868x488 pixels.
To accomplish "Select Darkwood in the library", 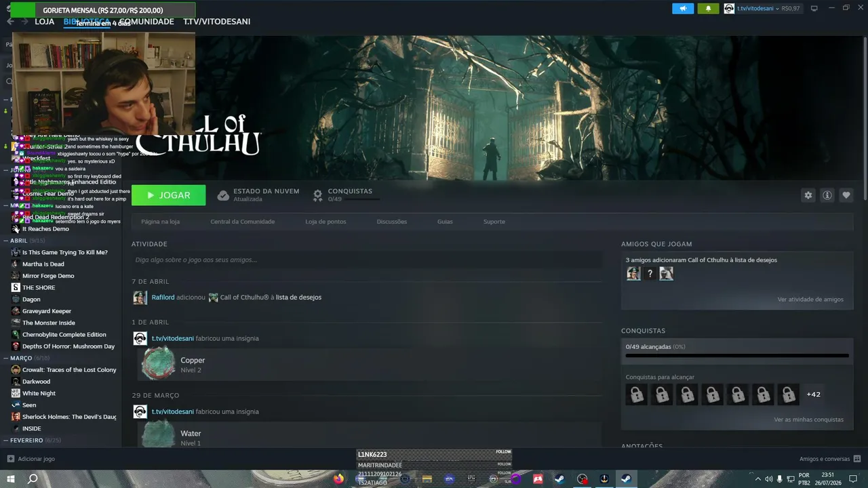I will tap(37, 382).
